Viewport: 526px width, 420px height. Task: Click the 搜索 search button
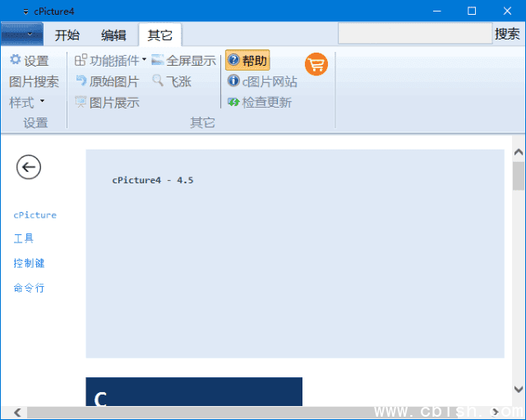(507, 34)
